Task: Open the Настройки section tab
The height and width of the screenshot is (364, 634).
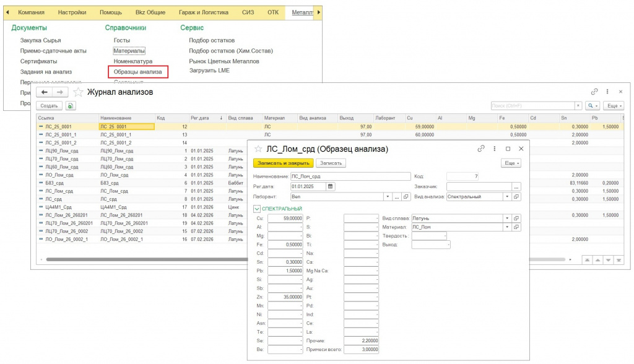Action: pyautogui.click(x=72, y=12)
